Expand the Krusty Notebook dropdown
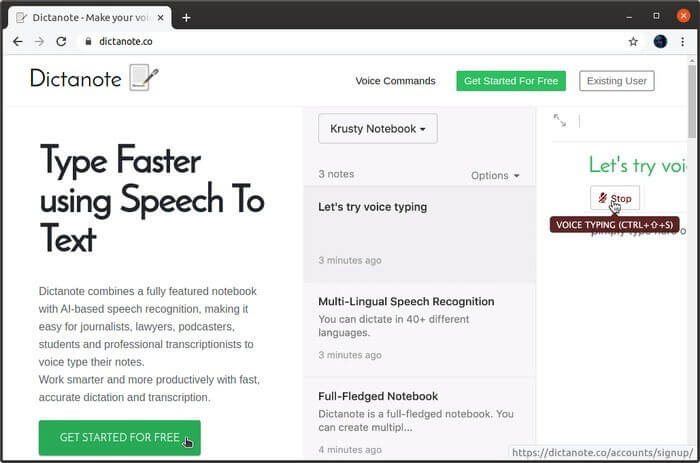Image resolution: width=700 pixels, height=463 pixels. [x=378, y=129]
